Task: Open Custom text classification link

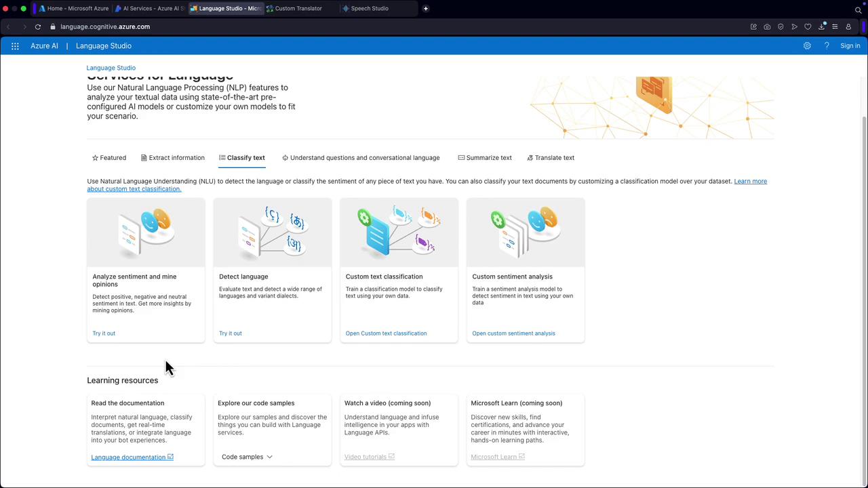Action: pos(387,333)
